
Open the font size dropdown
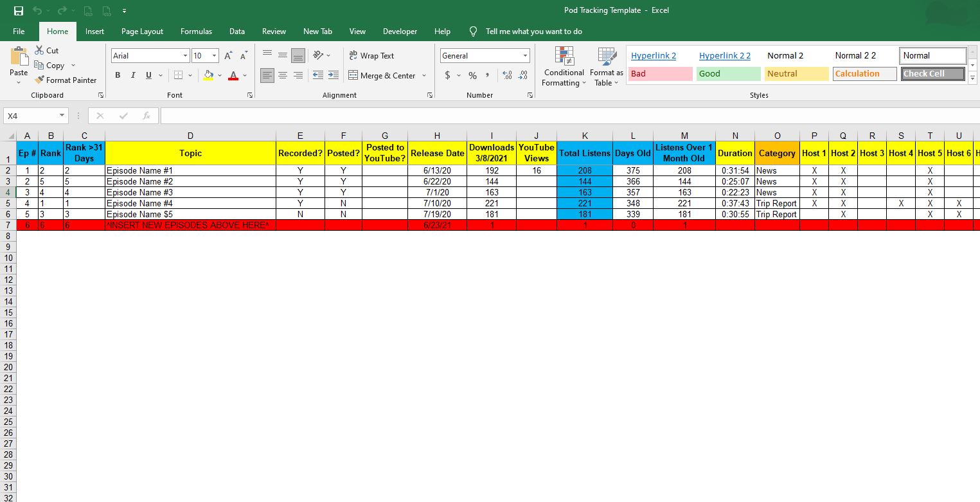point(213,56)
